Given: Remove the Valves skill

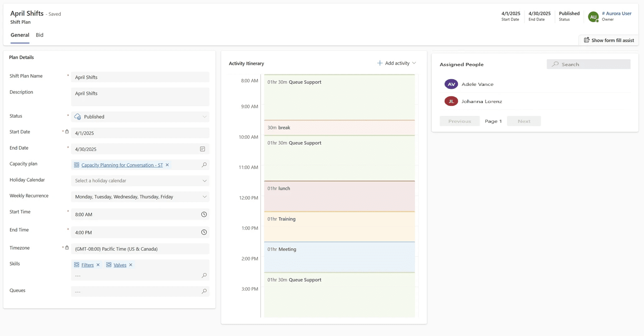Looking at the screenshot, I should 131,265.
